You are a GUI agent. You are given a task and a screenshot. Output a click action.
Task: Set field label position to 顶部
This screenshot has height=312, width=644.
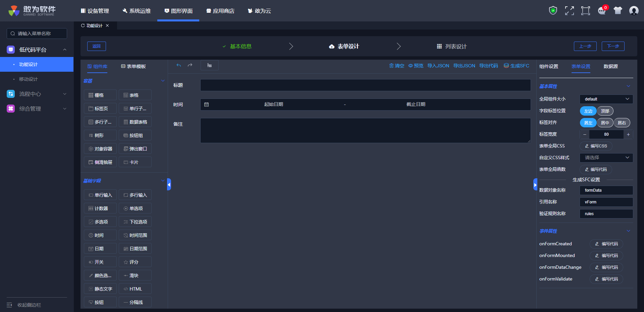(605, 111)
